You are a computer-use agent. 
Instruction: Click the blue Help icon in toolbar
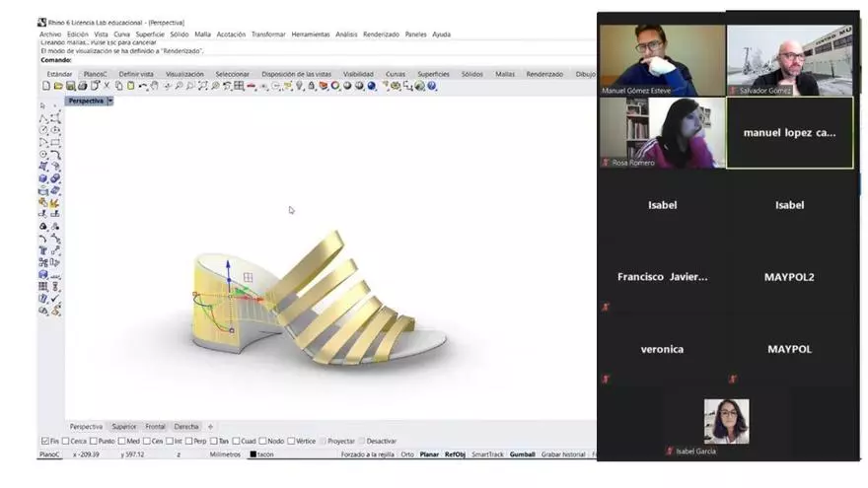[x=431, y=87]
